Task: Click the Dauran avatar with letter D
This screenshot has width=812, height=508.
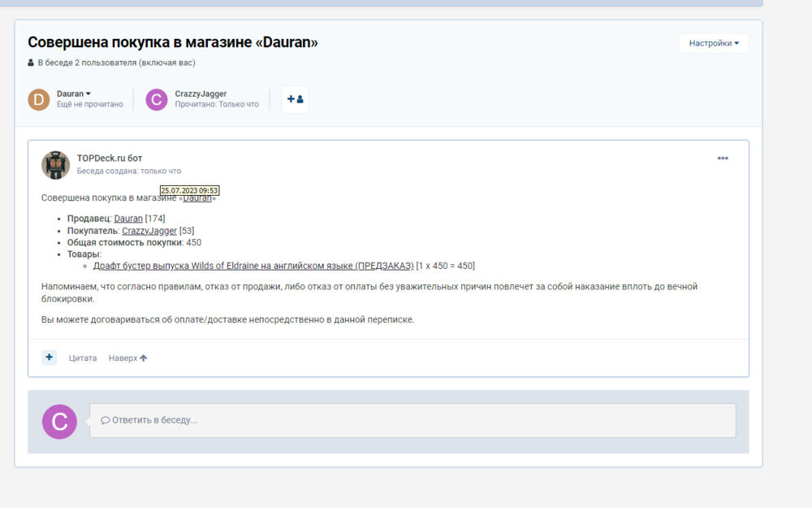Action: coord(38,99)
